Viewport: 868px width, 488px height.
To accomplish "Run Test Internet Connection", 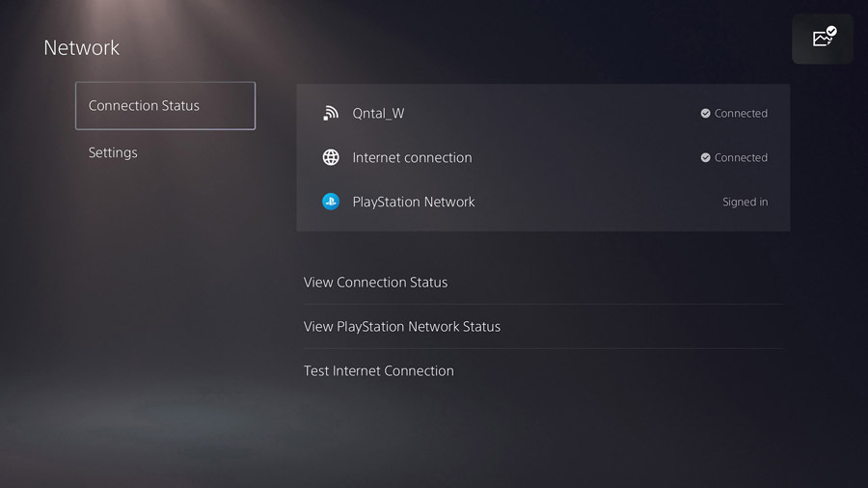I will pyautogui.click(x=379, y=371).
